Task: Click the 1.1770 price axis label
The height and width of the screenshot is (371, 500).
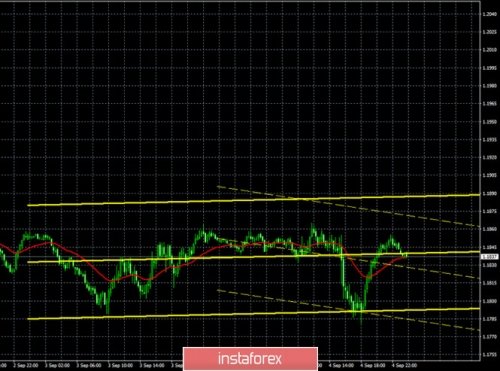Action: point(490,337)
